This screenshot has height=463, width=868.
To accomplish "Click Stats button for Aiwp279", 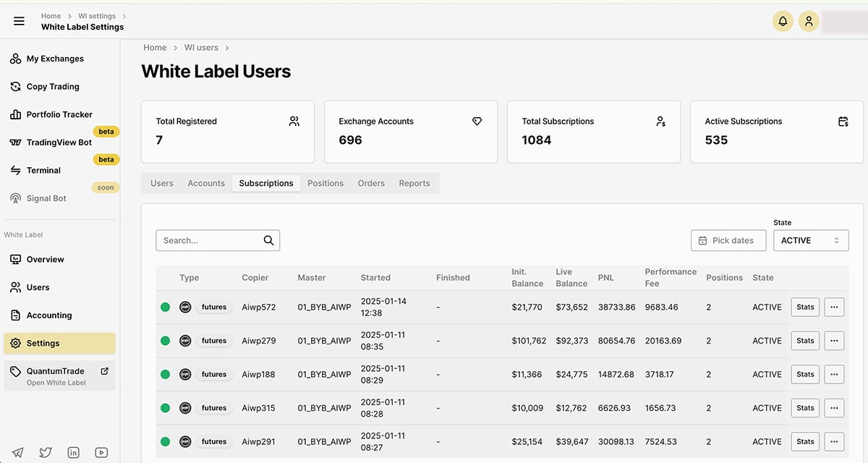I will [805, 341].
